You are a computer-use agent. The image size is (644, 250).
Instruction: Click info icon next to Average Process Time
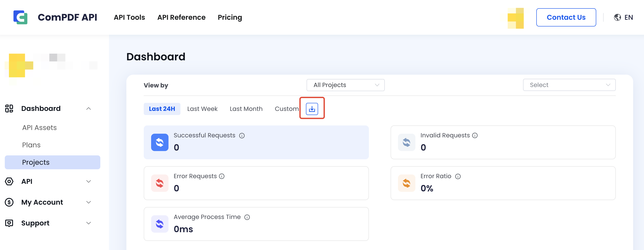(x=247, y=217)
